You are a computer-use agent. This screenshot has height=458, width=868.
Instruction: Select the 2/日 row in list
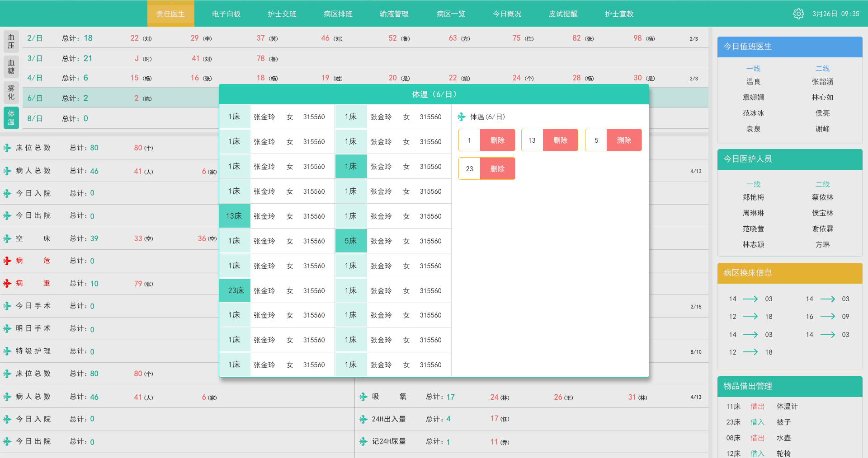35,38
